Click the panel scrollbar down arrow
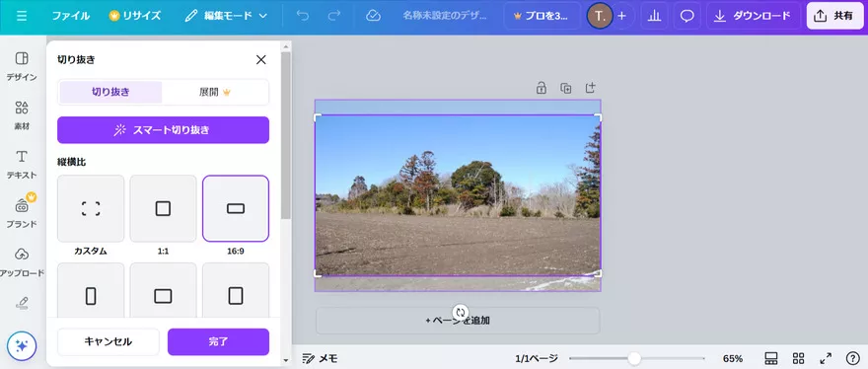The image size is (868, 369). click(x=286, y=361)
